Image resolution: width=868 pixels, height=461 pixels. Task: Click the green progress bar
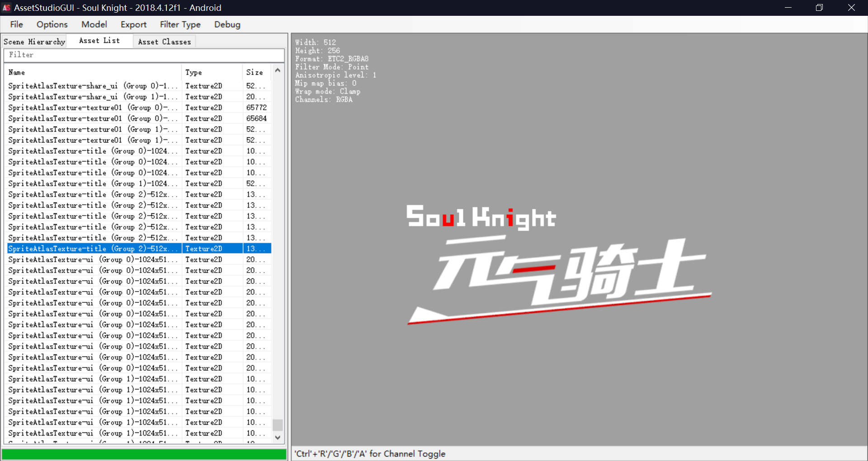(144, 454)
